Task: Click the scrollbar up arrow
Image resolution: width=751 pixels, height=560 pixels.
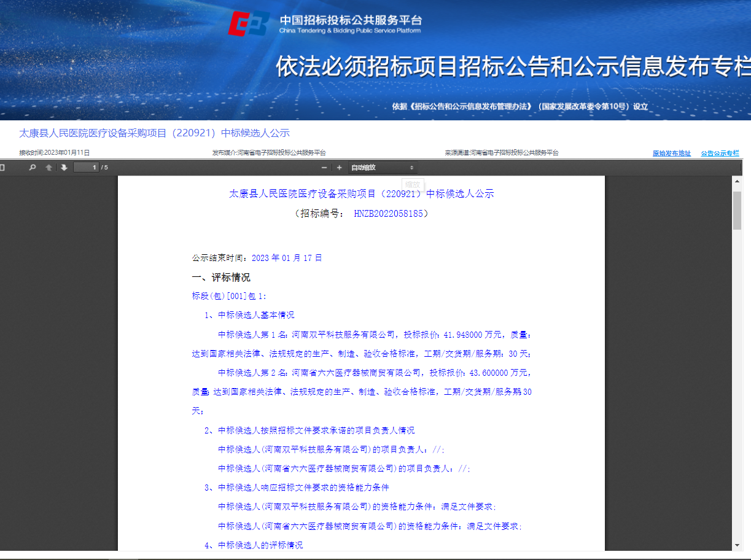Action: point(737,182)
